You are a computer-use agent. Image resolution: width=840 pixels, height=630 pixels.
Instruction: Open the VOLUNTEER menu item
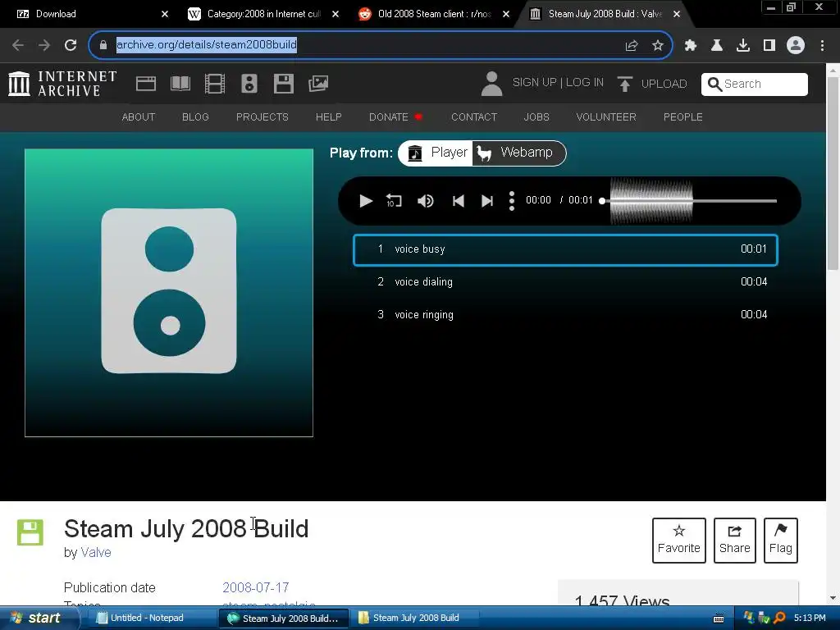[606, 116]
